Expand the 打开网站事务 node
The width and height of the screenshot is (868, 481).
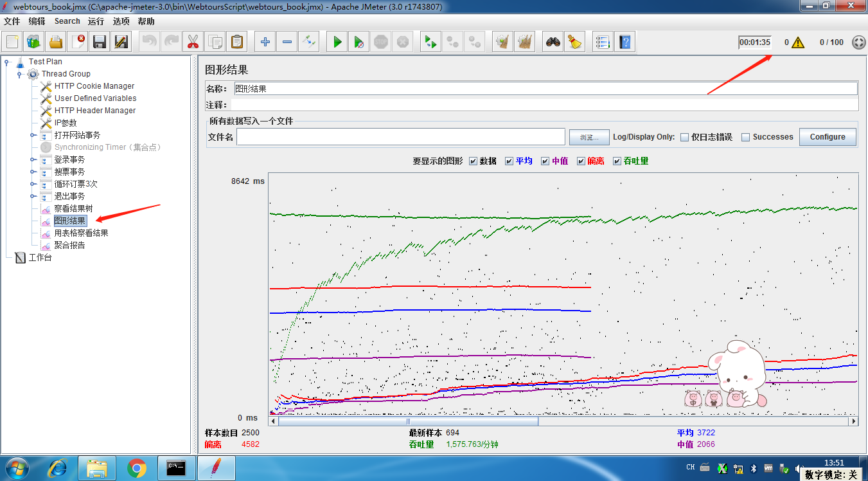(x=33, y=135)
